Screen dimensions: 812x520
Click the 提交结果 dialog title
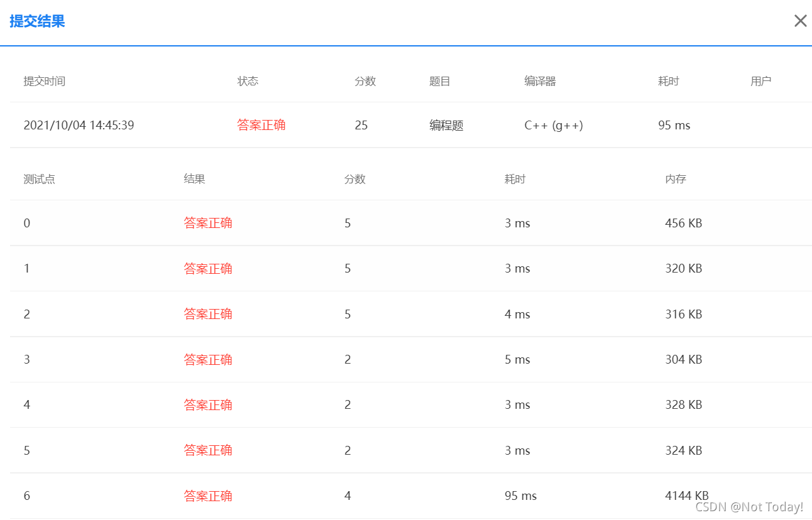pos(36,21)
